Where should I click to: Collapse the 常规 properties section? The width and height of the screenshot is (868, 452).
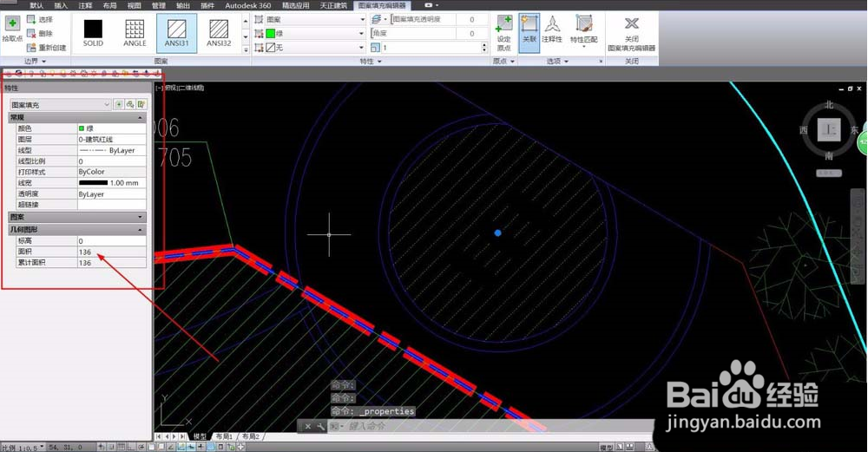(77, 118)
